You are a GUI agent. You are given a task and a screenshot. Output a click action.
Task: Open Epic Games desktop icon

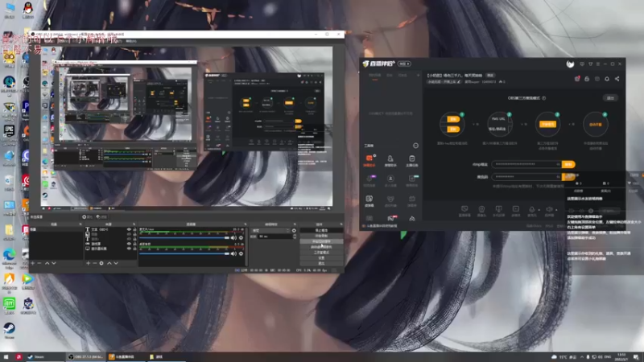tap(9, 133)
